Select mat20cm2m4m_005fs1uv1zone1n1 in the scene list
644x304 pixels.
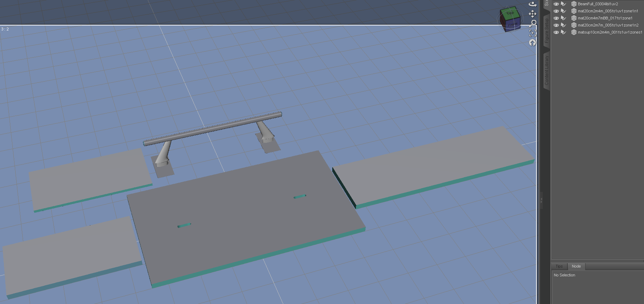point(608,11)
